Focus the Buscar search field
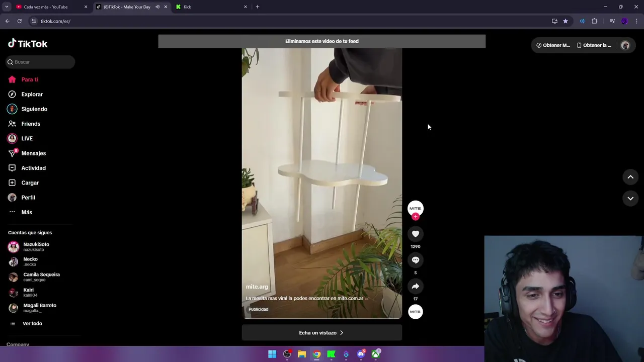Image resolution: width=644 pixels, height=362 pixels. coord(40,62)
